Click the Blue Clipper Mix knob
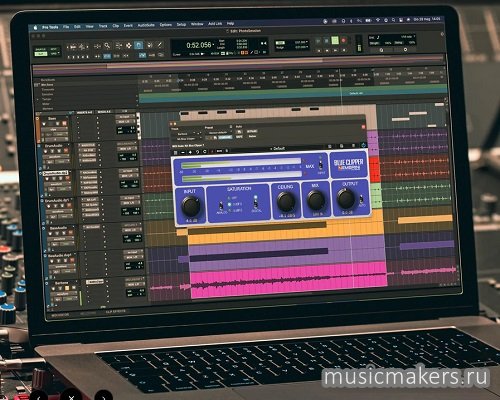Viewport: 500px width, 400px height. [x=315, y=199]
